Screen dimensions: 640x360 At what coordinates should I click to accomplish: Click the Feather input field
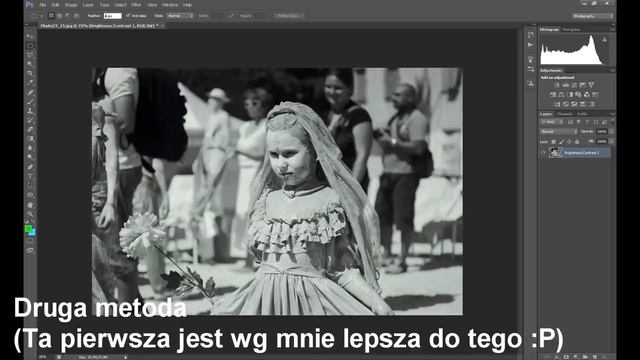click(x=113, y=16)
